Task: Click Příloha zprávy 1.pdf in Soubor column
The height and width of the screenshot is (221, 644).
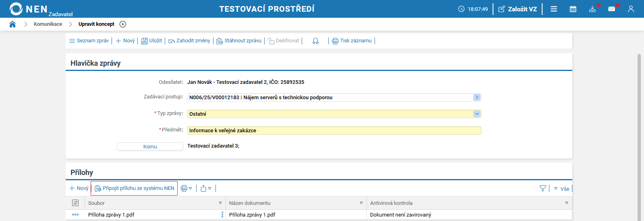Action: (x=111, y=215)
